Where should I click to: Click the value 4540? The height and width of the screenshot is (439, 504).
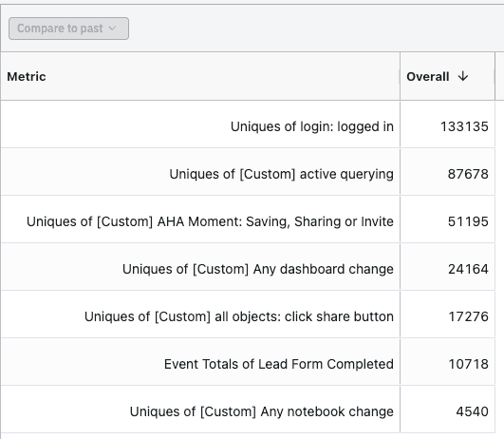click(472, 411)
